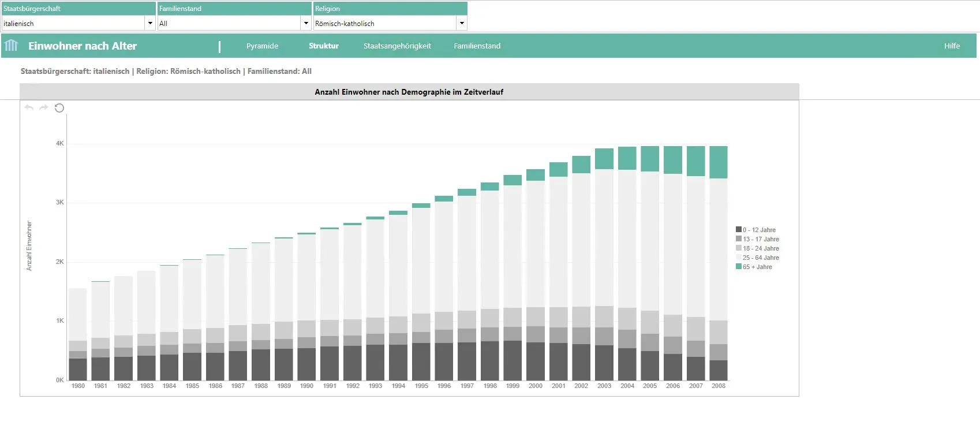980x440 pixels.
Task: Open the Hilfe link
Action: tap(952, 46)
